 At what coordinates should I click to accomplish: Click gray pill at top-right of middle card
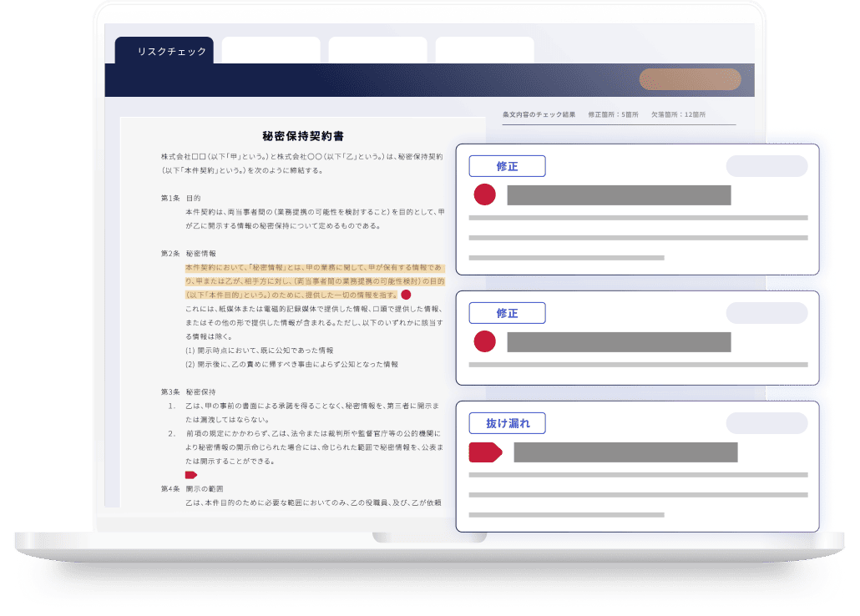[766, 313]
